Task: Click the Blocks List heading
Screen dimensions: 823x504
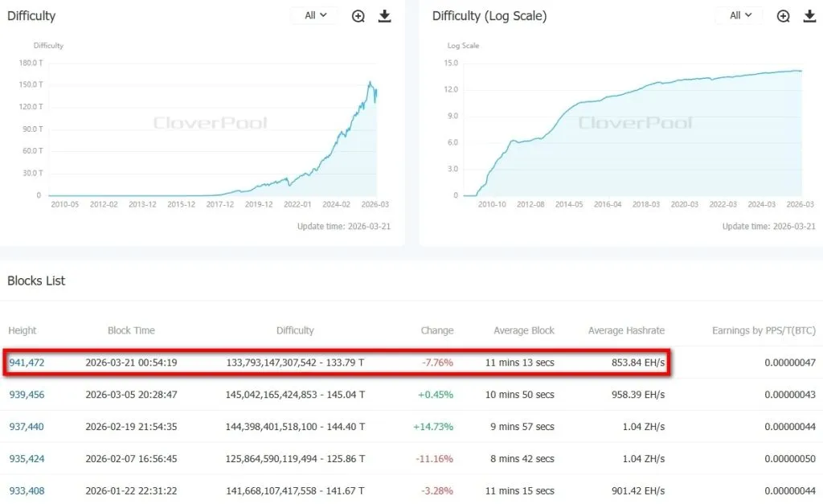Action: [x=36, y=281]
